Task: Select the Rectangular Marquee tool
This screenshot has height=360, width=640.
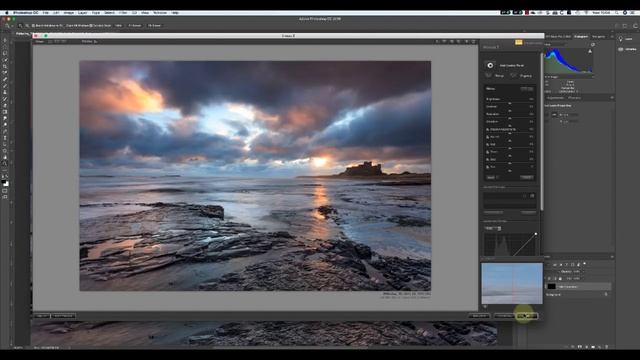Action: (5, 47)
